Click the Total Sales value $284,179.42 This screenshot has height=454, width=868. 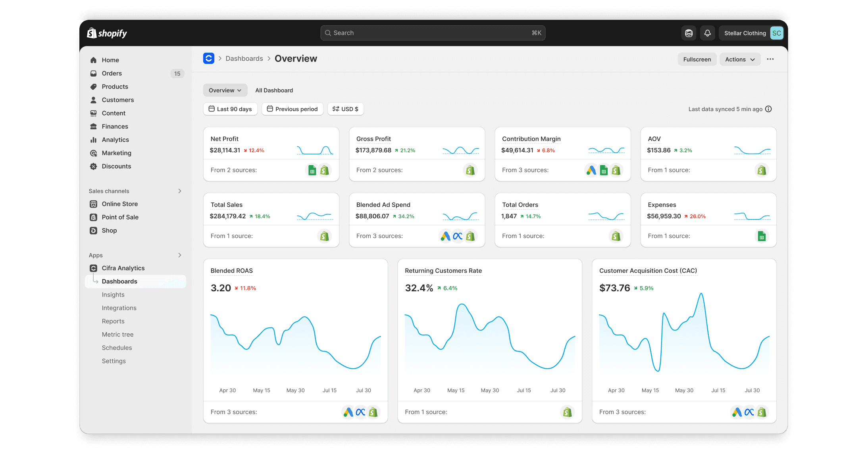tap(228, 216)
